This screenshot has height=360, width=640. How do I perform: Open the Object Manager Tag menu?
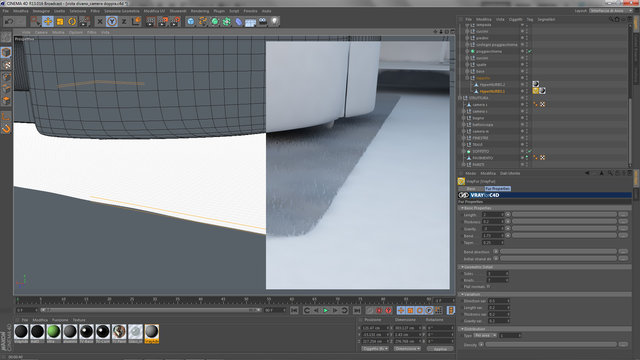click(530, 19)
